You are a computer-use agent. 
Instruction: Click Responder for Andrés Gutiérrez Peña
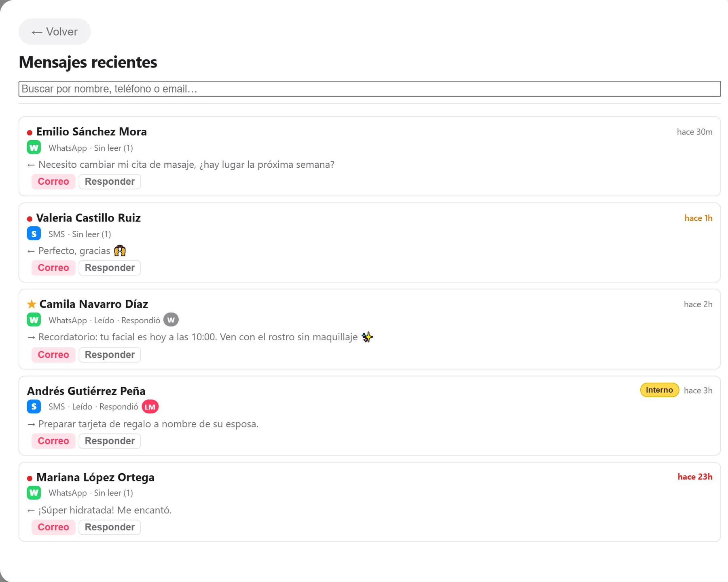(110, 441)
